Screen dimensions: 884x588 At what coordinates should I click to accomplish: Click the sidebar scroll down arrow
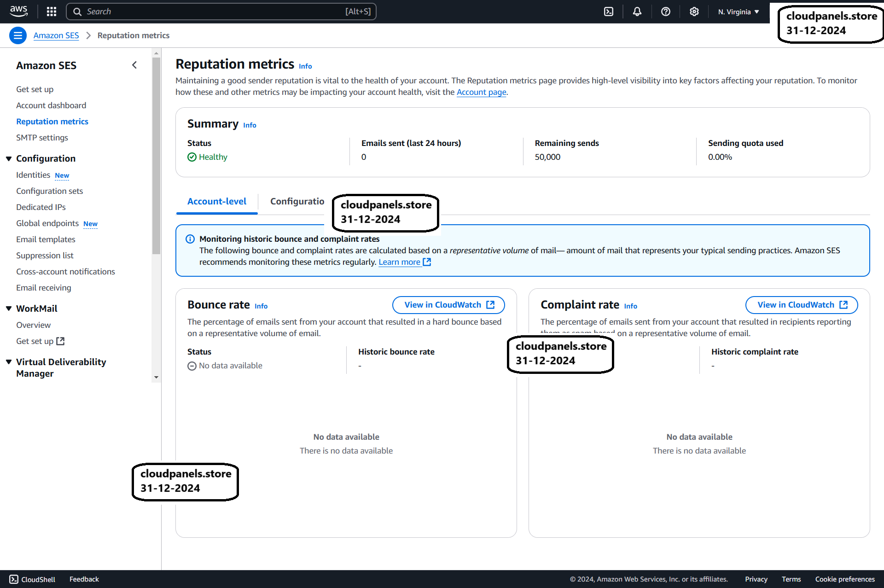pyautogui.click(x=156, y=378)
